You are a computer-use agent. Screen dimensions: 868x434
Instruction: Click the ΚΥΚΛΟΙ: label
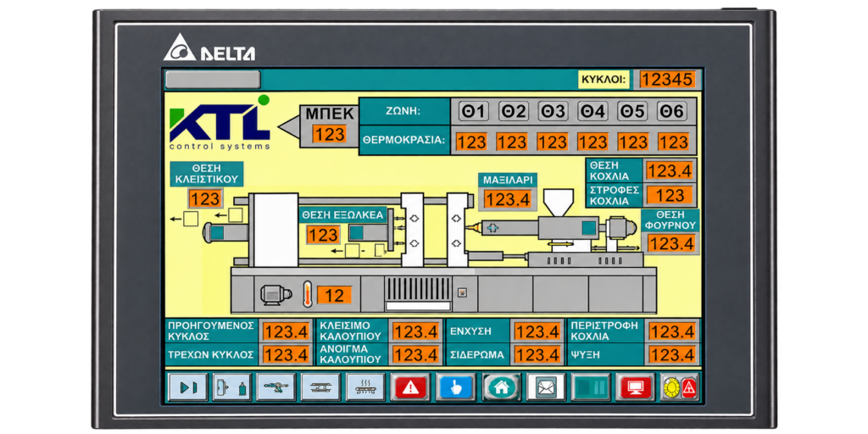(x=604, y=80)
